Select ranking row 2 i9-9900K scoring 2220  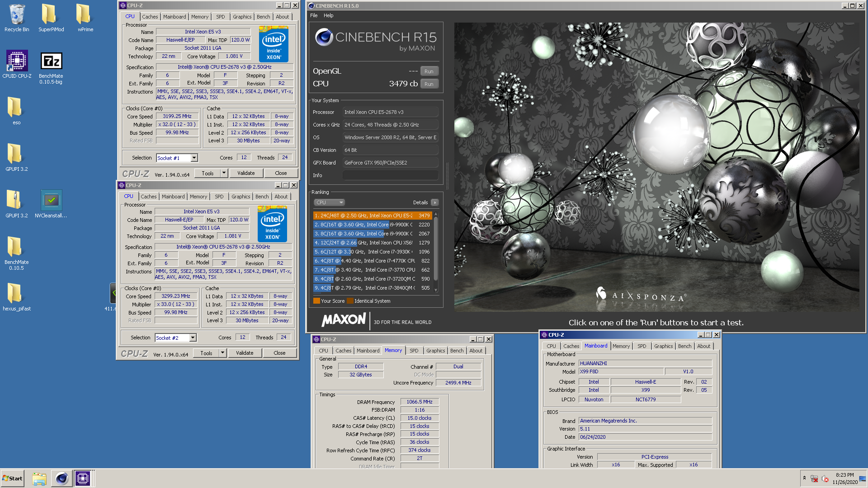372,225
